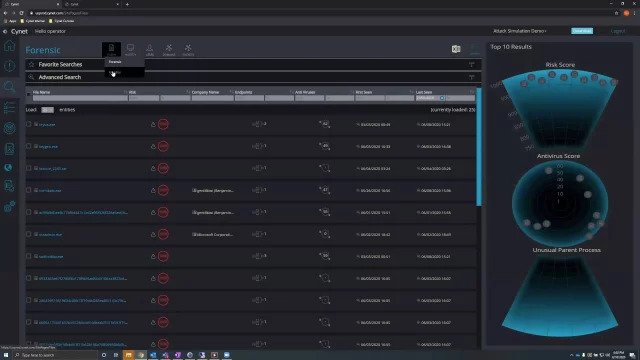Switch Forensic view to Sockets
The width and height of the screenshot is (640, 360).
(188, 50)
